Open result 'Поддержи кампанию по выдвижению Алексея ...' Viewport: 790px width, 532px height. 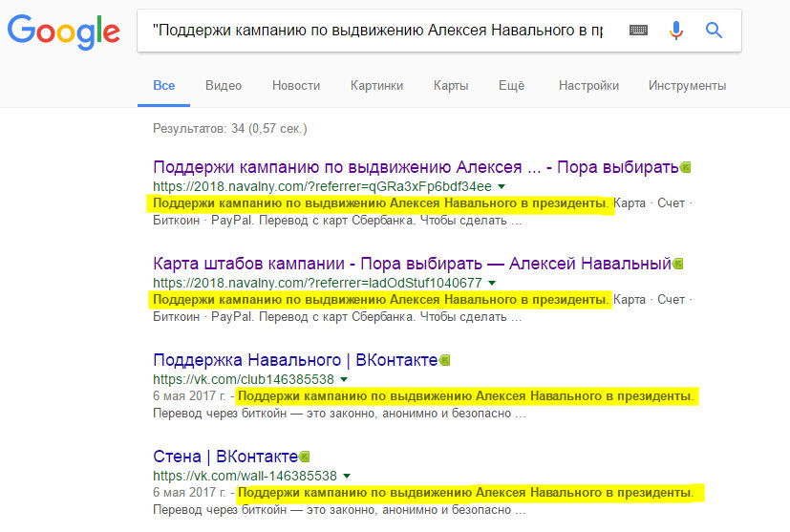click(x=416, y=167)
